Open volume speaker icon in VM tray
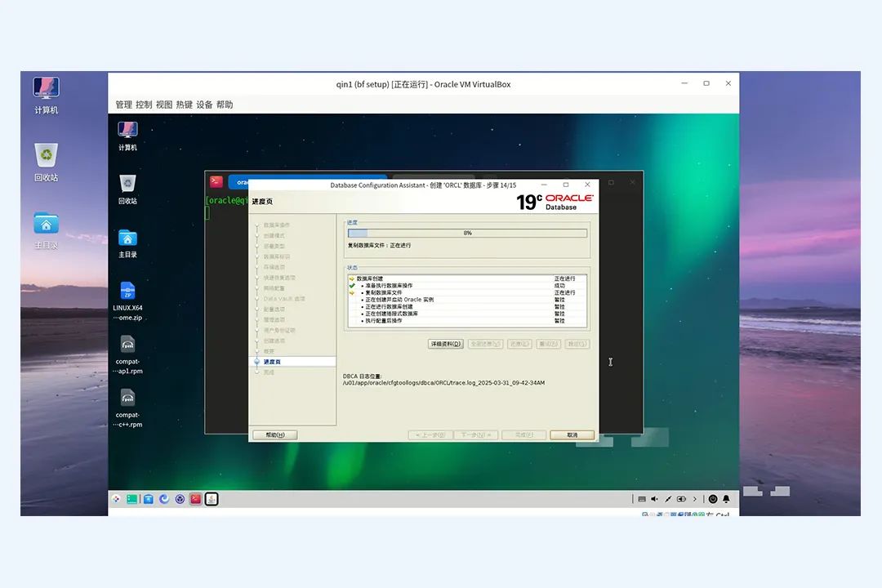Screen dimensions: 882x588 (655, 499)
